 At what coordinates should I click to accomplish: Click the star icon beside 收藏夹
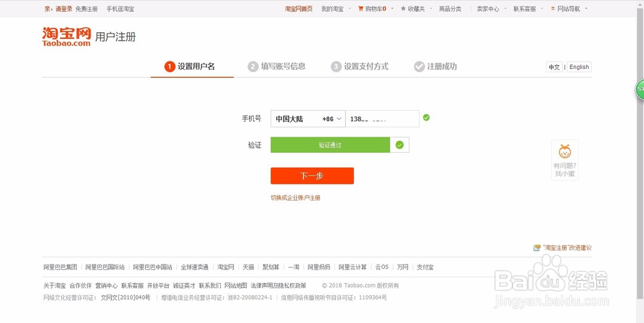tap(403, 8)
